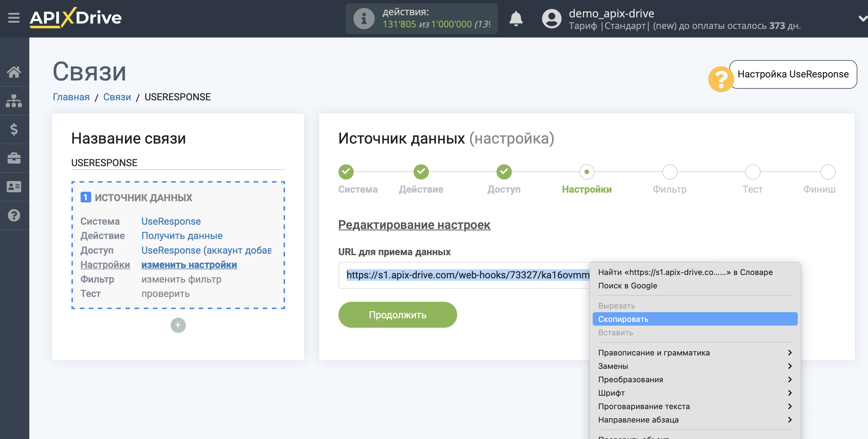This screenshot has width=868, height=439.
Task: Open UseResponse system link
Action: (171, 221)
